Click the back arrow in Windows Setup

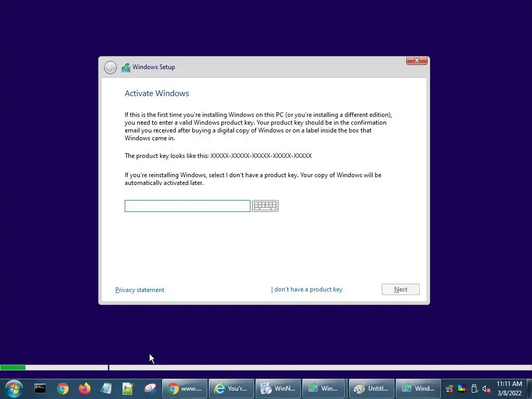pyautogui.click(x=110, y=68)
